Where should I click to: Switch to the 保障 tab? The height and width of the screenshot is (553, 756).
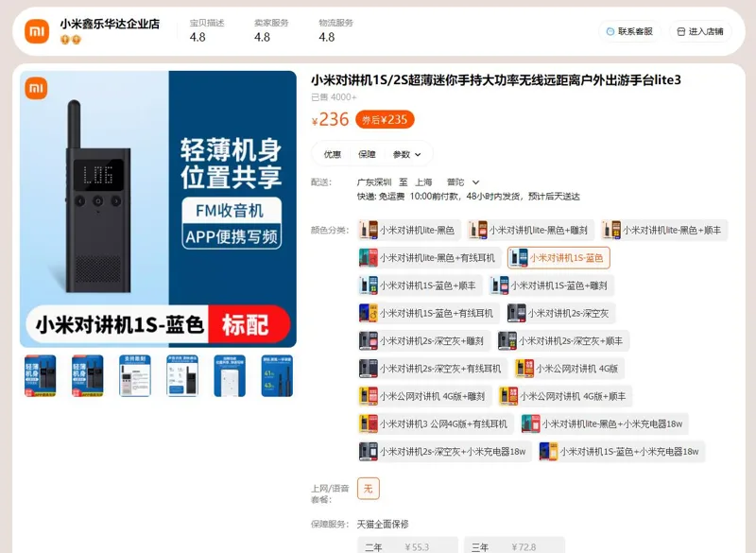tap(367, 154)
